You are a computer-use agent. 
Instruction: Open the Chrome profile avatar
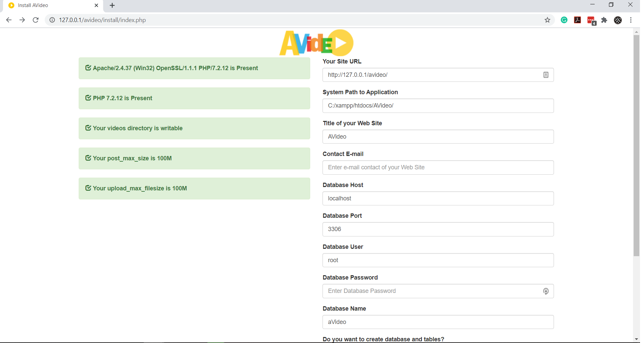click(618, 20)
